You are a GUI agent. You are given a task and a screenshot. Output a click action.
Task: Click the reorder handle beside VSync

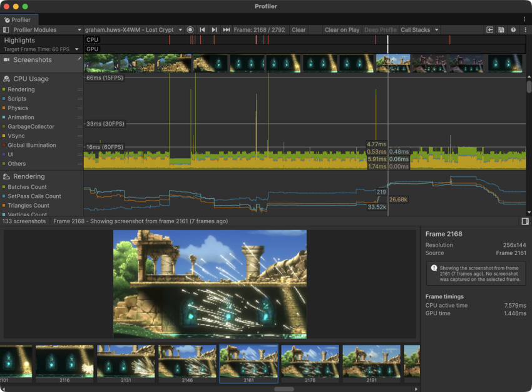point(79,136)
